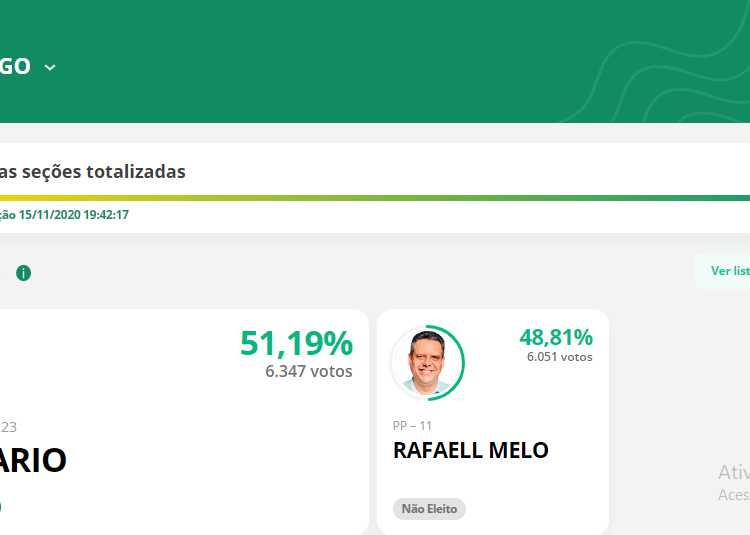
Task: Select the Não Eleito status badge
Action: 429,509
